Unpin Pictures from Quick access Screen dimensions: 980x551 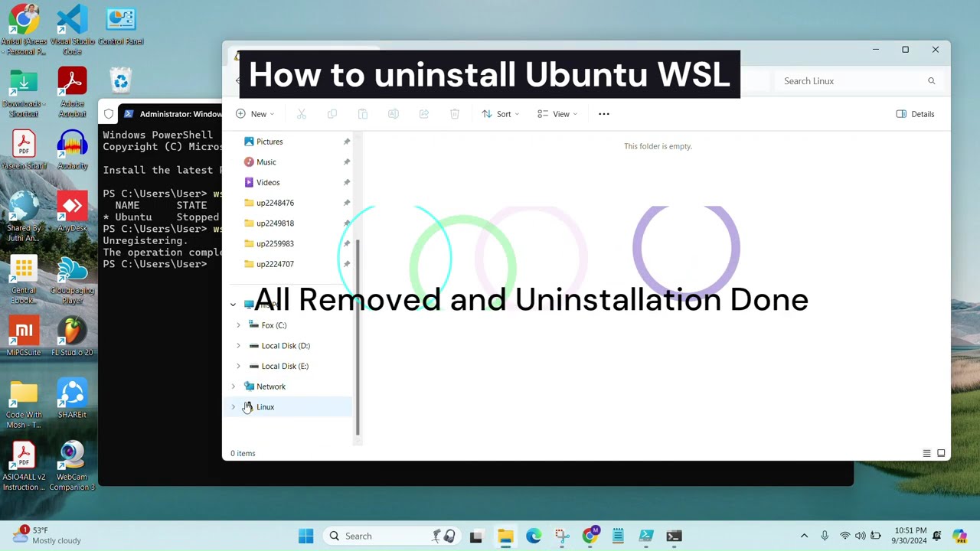point(347,142)
